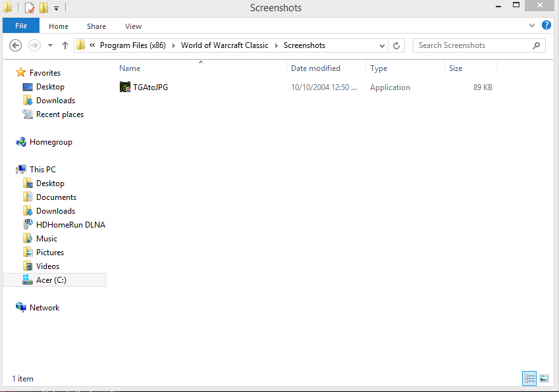Click the TGAtoJPG file icon

pos(125,87)
